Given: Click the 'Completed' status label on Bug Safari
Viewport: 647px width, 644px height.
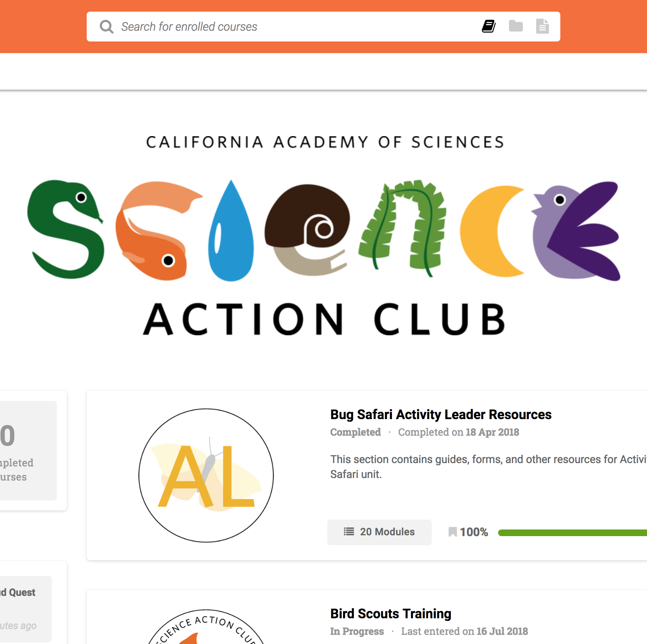Looking at the screenshot, I should click(355, 432).
